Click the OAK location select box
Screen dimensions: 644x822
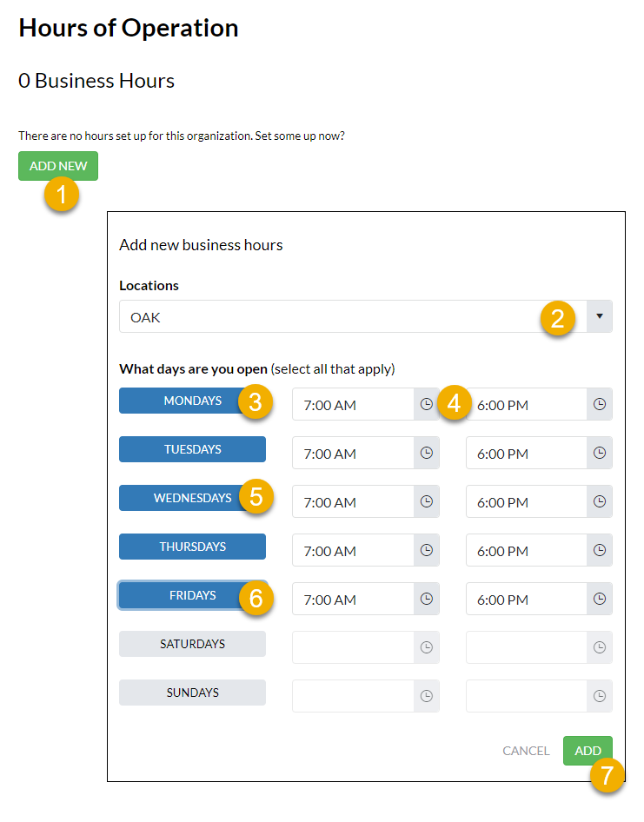tap(330, 317)
